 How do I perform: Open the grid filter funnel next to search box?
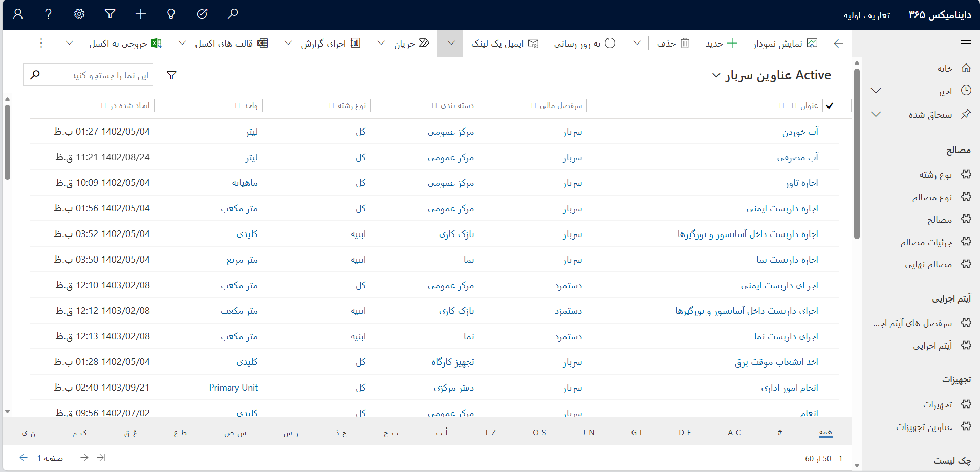(172, 76)
